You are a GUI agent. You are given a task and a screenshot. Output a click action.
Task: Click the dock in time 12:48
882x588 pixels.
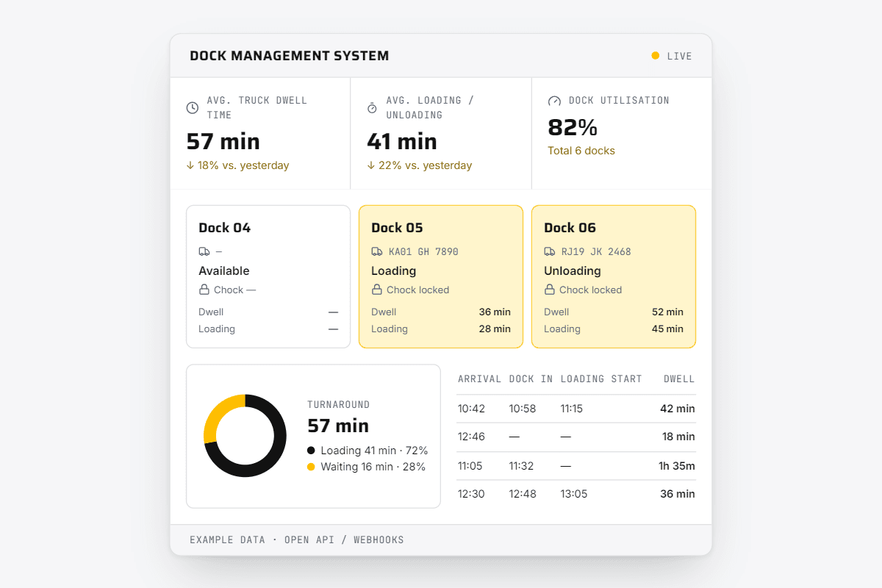click(x=523, y=494)
